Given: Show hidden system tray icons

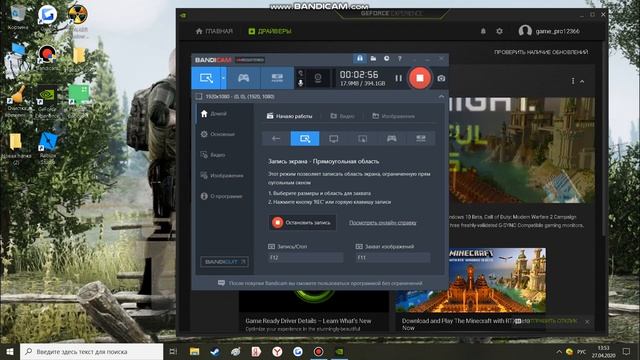Looking at the screenshot, I should pos(559,351).
